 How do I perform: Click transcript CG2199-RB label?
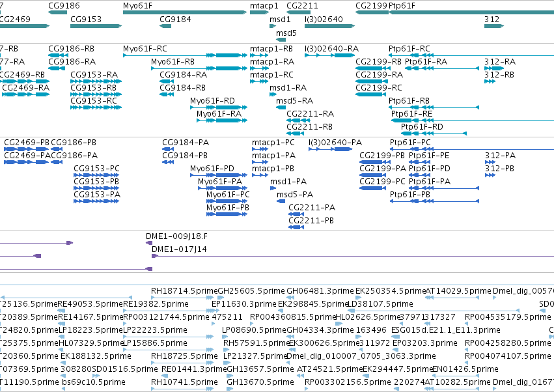(378, 61)
